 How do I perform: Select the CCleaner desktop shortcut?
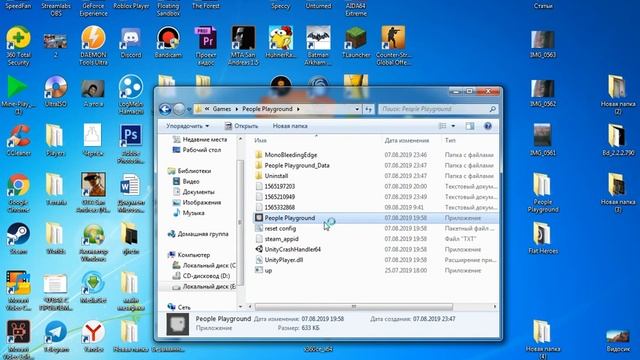[x=18, y=140]
